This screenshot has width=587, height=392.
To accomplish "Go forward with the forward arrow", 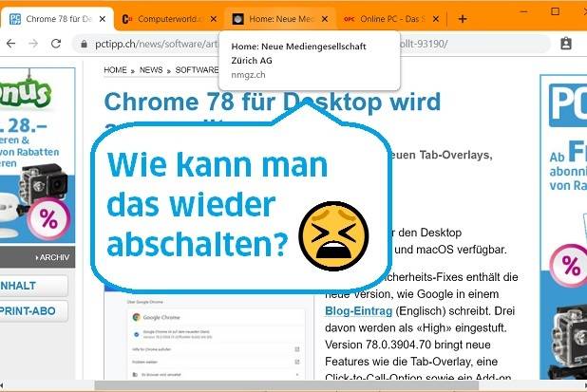I will coord(33,44).
